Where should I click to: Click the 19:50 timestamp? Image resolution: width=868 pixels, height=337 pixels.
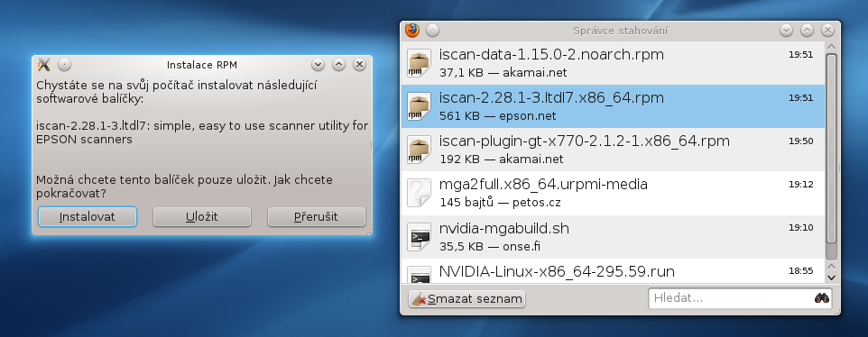pyautogui.click(x=800, y=141)
